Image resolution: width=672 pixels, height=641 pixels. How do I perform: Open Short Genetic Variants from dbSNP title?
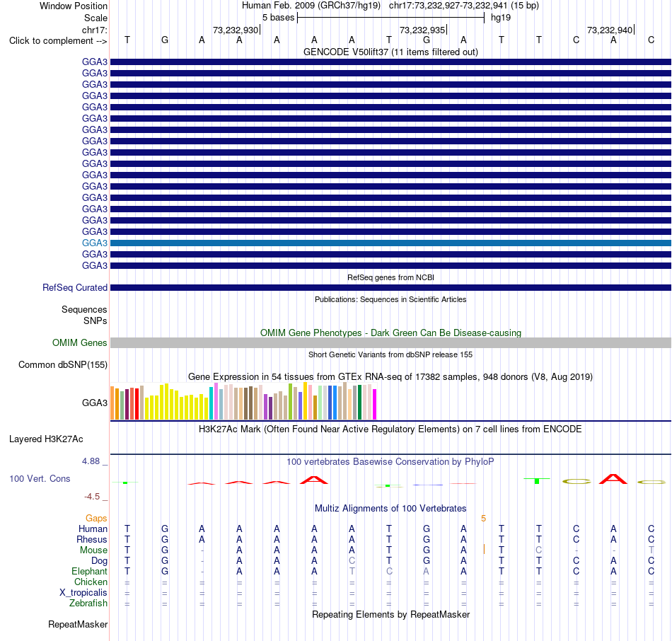(x=390, y=354)
